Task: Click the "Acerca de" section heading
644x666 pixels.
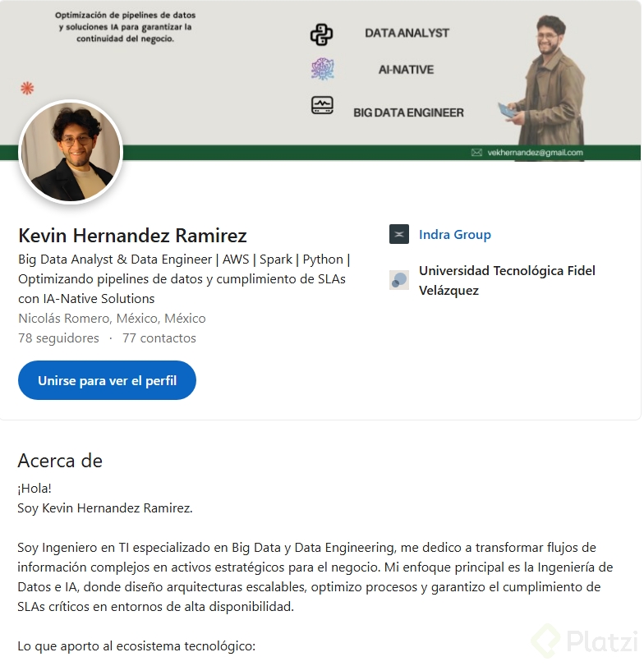Action: [x=60, y=461]
